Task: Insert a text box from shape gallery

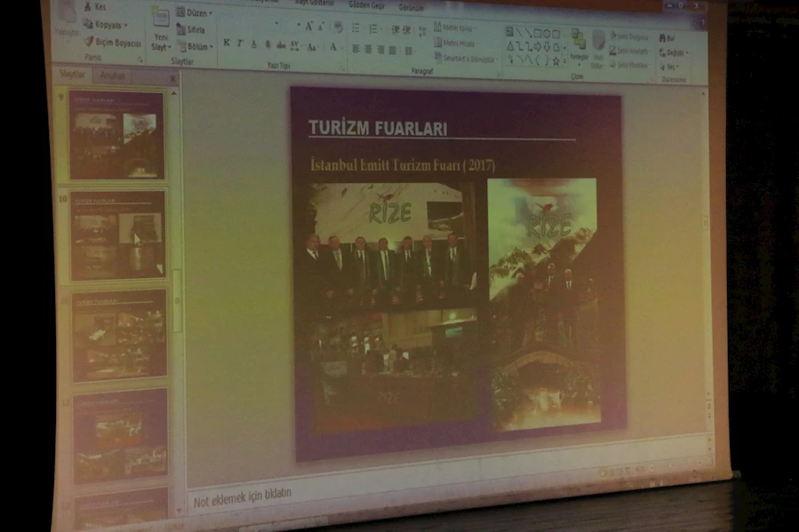Action: (x=509, y=32)
